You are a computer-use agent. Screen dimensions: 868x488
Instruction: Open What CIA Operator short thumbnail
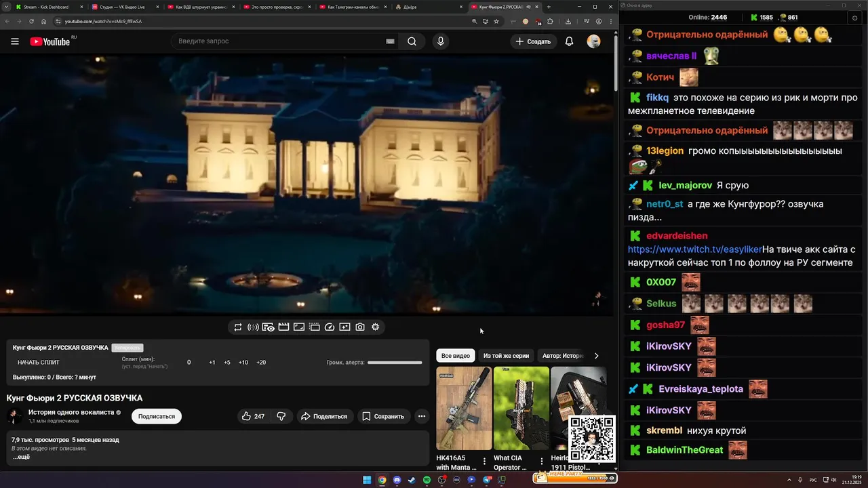click(521, 409)
